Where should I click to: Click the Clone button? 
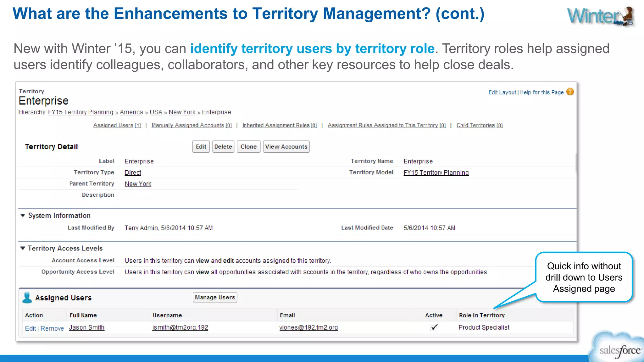(x=248, y=147)
